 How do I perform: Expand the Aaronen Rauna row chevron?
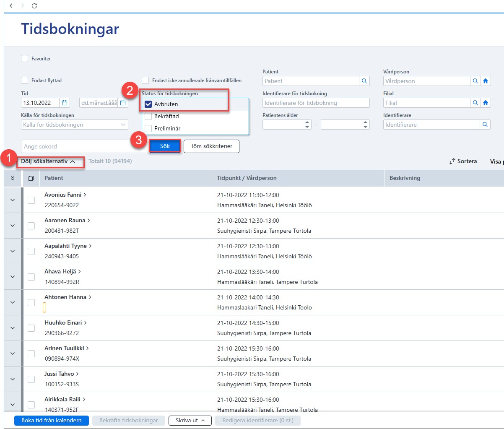click(x=13, y=226)
